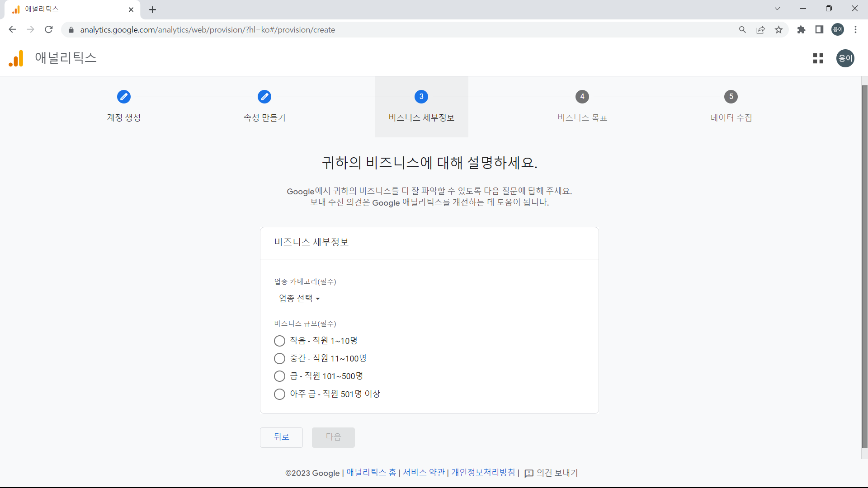
Task: Select 아주 큼 - 직원 501명 이상
Action: pos(279,394)
